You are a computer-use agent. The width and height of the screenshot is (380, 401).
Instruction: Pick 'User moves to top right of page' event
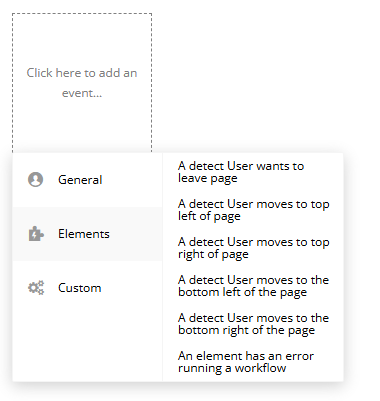pyautogui.click(x=254, y=248)
